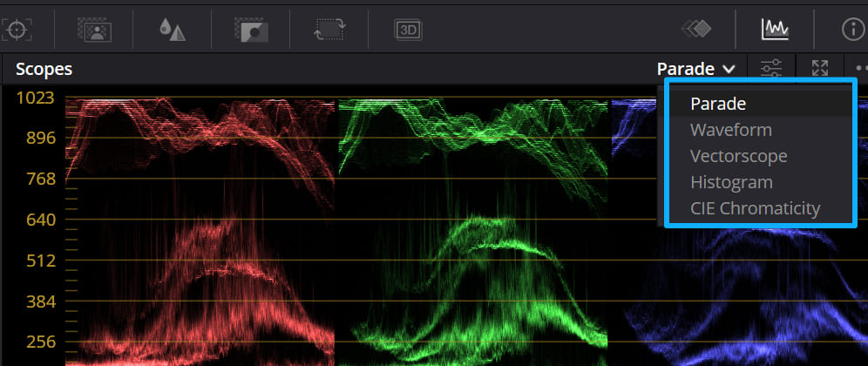Click the 384 scale value

point(42,302)
